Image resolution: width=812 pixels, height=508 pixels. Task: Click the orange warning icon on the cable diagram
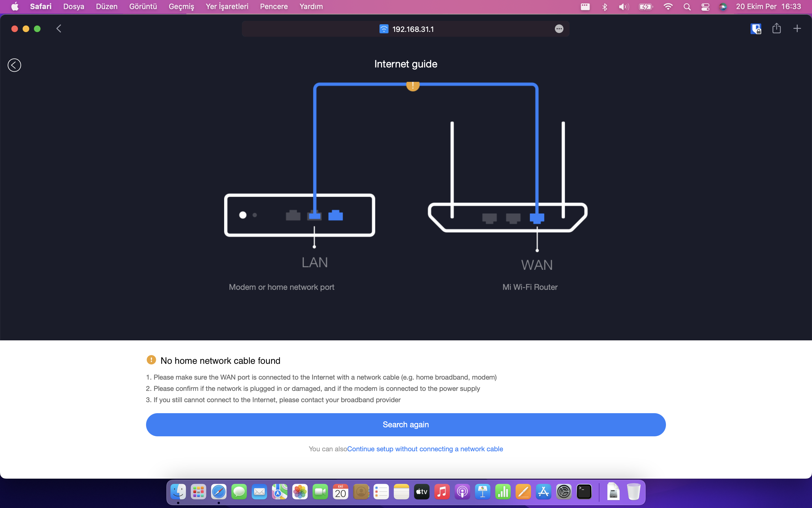tap(413, 86)
